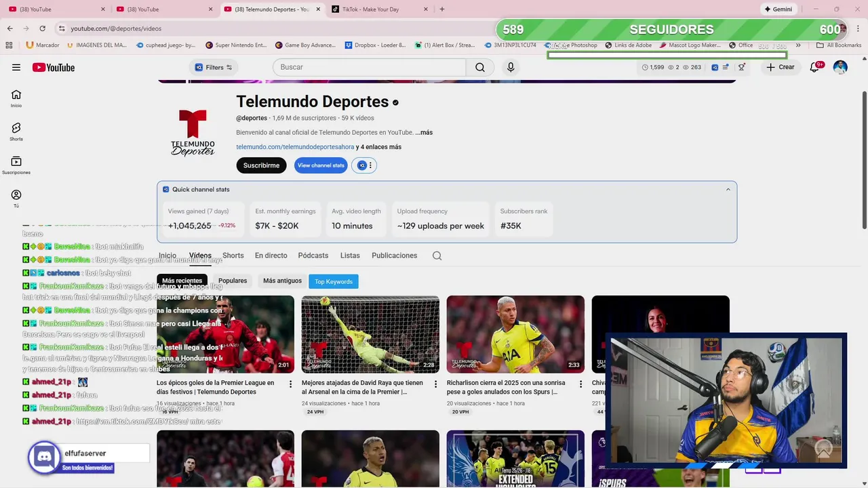This screenshot has width=868, height=488.
Task: Show more bookmarks with the double chevron
Action: point(798,45)
